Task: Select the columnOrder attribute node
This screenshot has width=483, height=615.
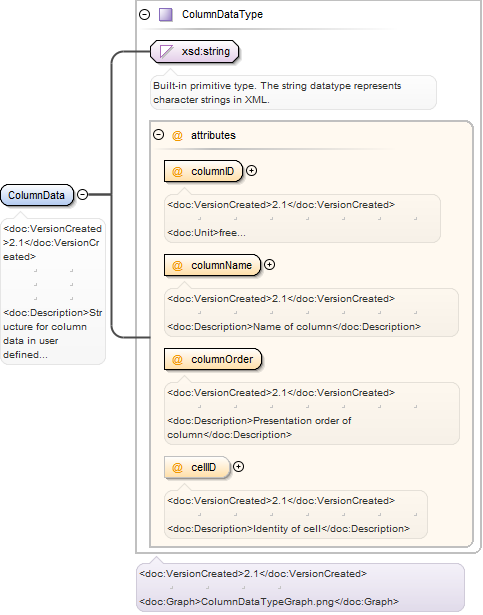Action: tap(213, 359)
